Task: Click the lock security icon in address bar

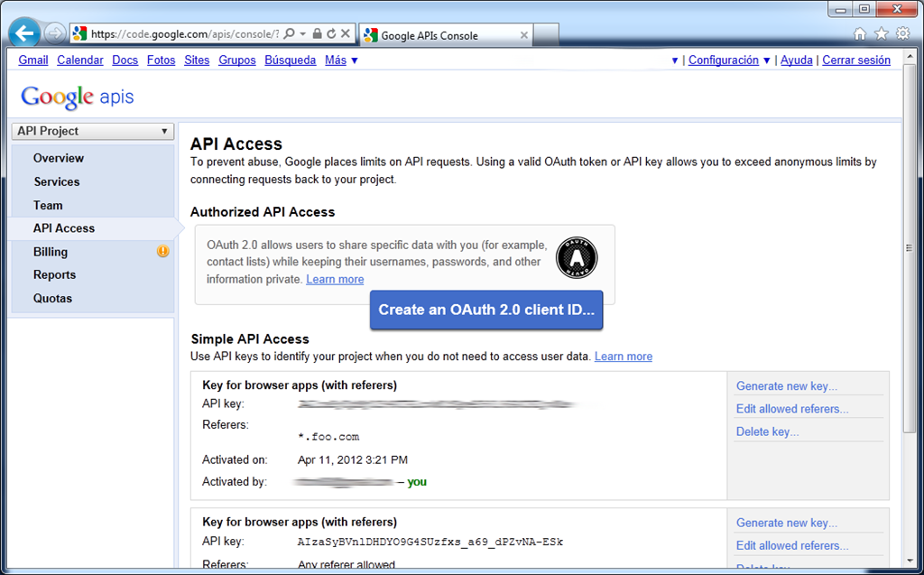Action: tap(317, 33)
